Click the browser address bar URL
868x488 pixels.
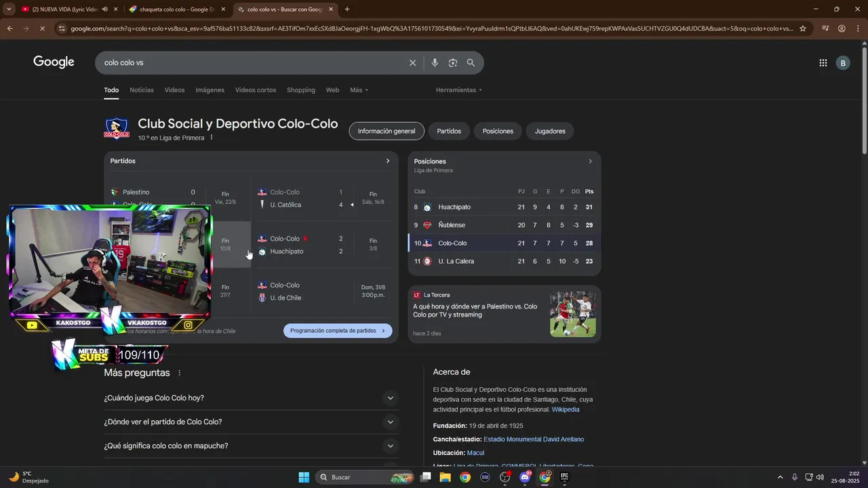coord(431,28)
